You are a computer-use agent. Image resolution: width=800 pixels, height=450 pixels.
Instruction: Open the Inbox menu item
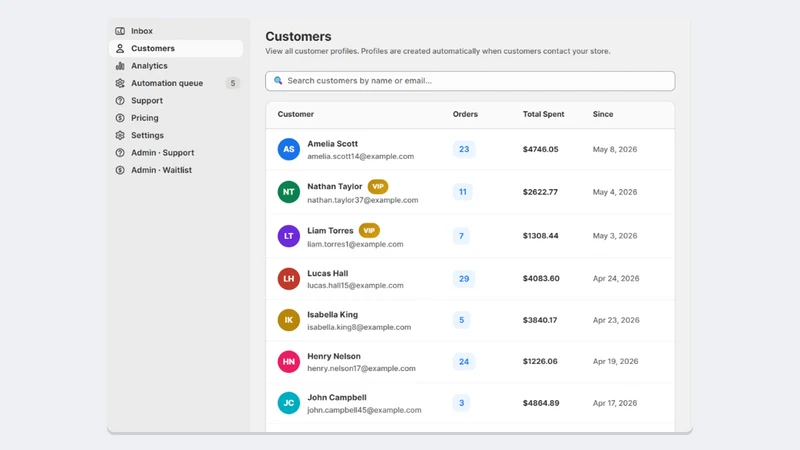click(176, 31)
